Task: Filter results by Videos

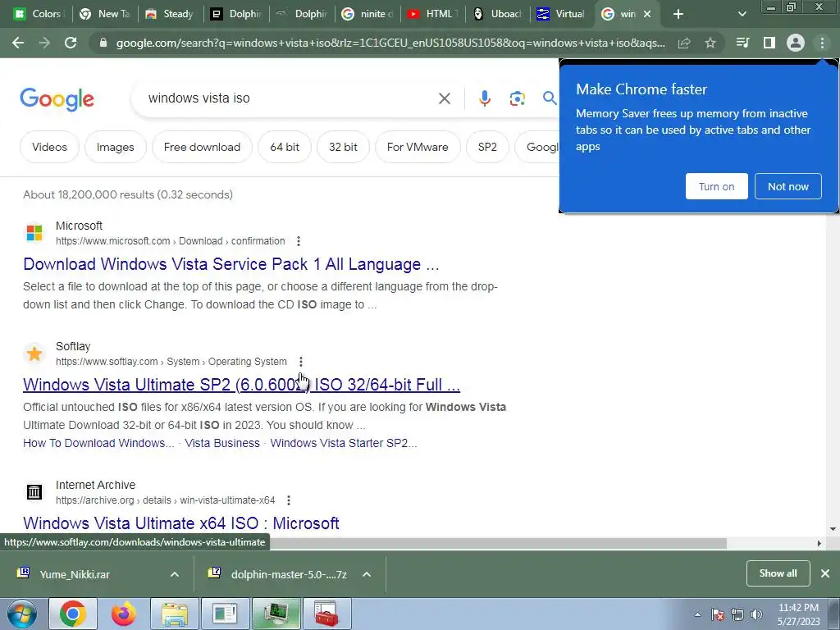Action: click(49, 147)
